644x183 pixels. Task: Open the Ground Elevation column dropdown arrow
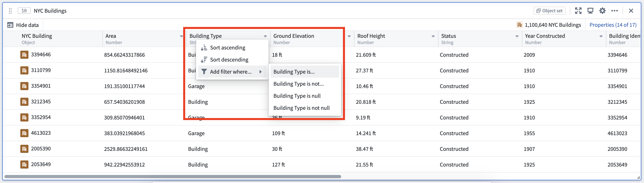pyautogui.click(x=349, y=36)
